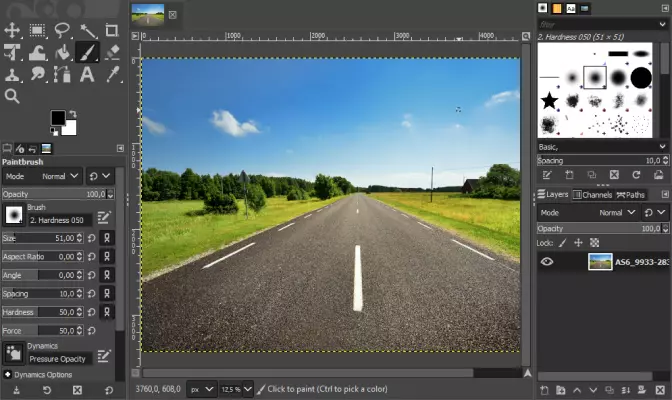
Task: Lock pixels with the paintbrush lock icon
Action: pos(563,243)
